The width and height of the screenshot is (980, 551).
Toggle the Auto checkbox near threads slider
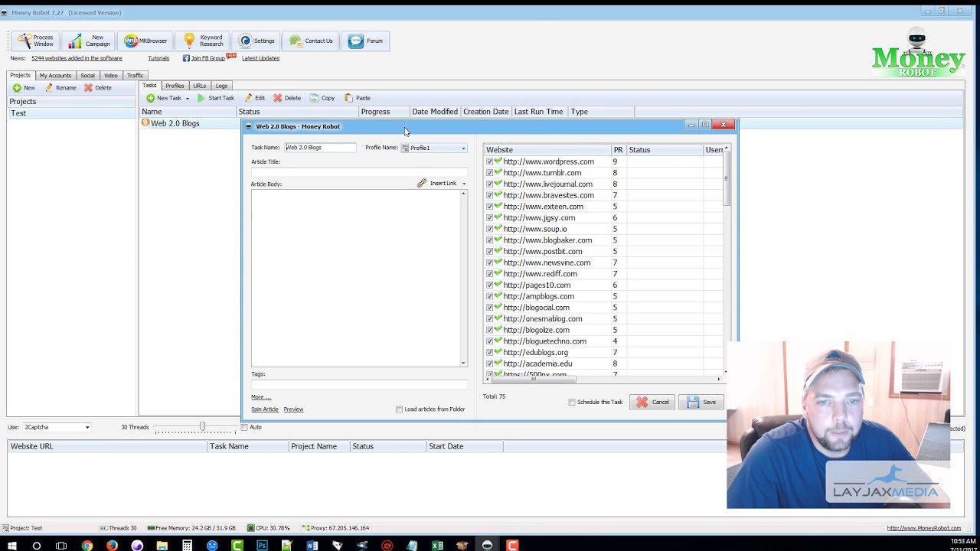(244, 427)
